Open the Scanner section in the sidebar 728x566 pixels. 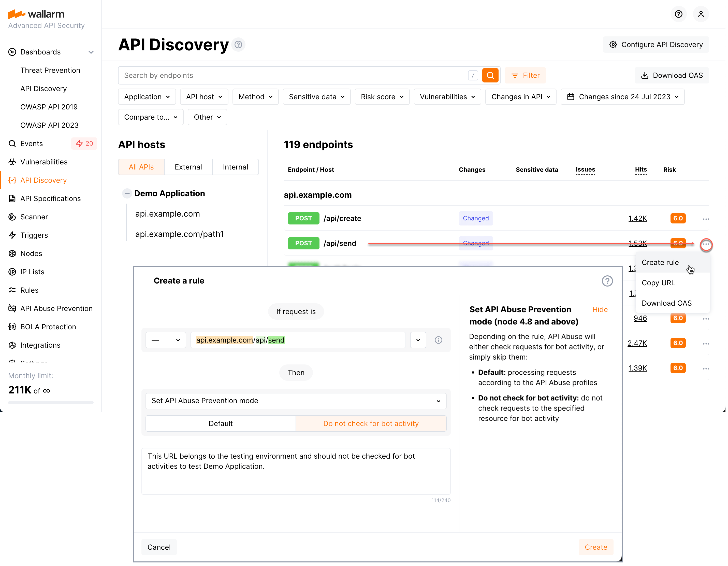(33, 217)
